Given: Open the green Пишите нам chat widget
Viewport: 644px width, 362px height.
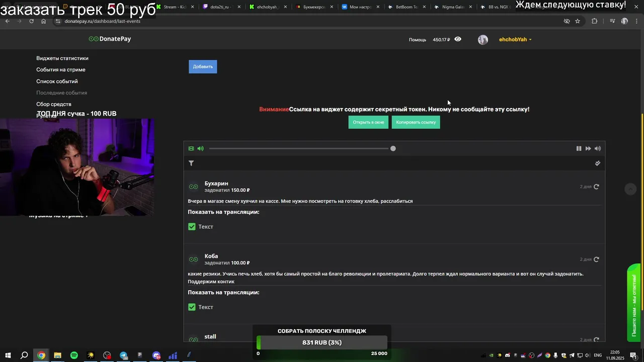Looking at the screenshot, I should click(634, 302).
